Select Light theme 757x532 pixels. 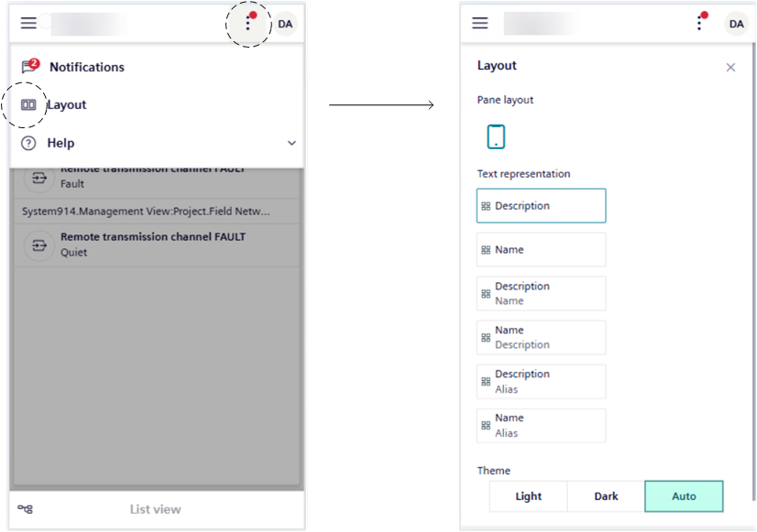(528, 496)
